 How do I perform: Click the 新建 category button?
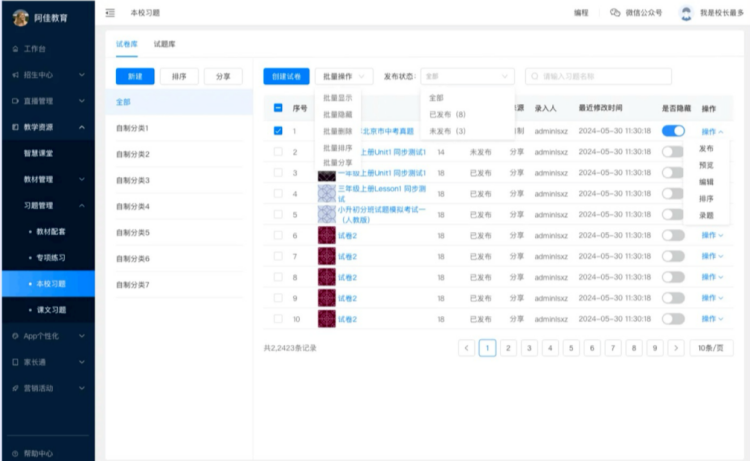(x=135, y=77)
